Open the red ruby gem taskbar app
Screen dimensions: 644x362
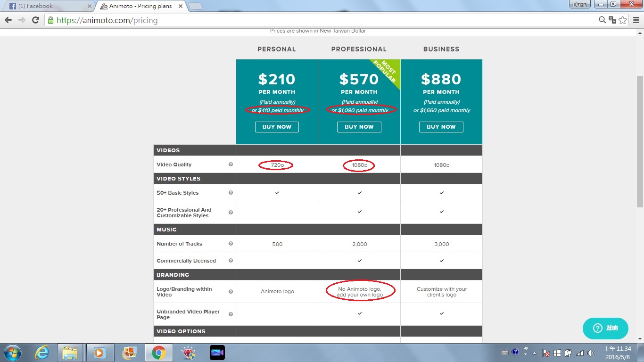click(x=188, y=353)
